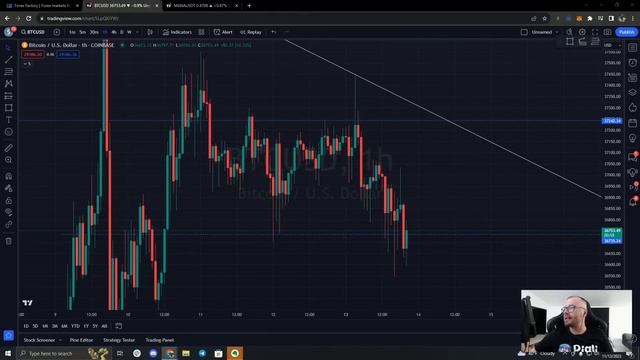The image size is (640, 360).
Task: Click the add symbol compare plus icon
Action: 57,32
